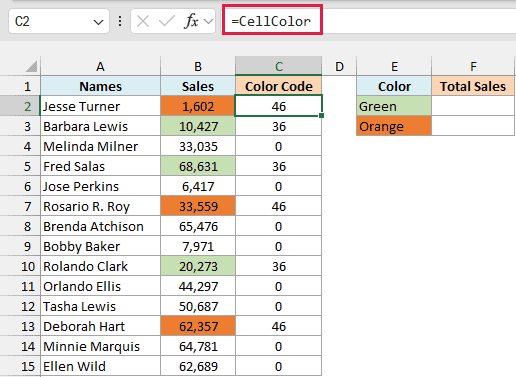Viewport: 516px width, 377px height.
Task: Select the orange cell with 1,602
Action: click(x=198, y=106)
